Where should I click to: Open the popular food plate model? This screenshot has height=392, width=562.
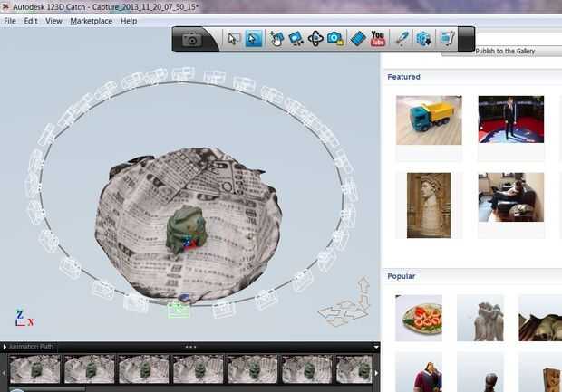click(419, 319)
